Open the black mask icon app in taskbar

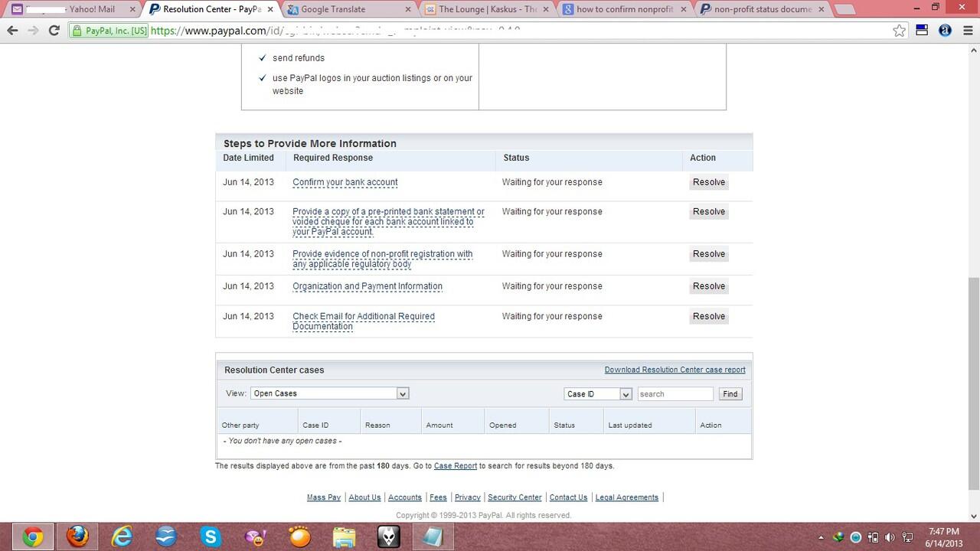coord(389,537)
